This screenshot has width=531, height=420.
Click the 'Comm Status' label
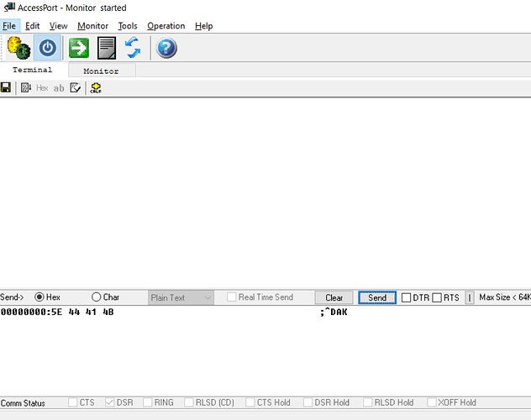click(23, 403)
